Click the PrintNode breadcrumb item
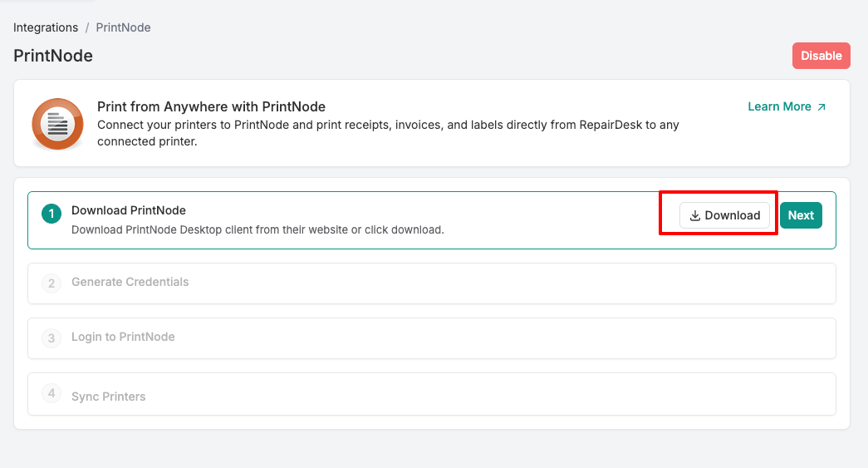868x468 pixels. [x=123, y=27]
